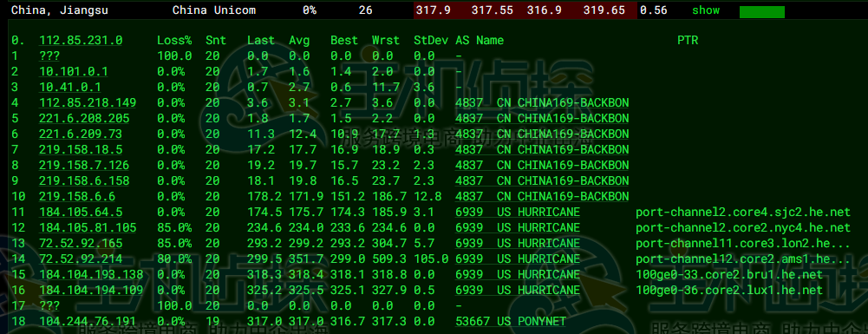
Task: Click IP address 221.6.209.73
Action: point(81,134)
